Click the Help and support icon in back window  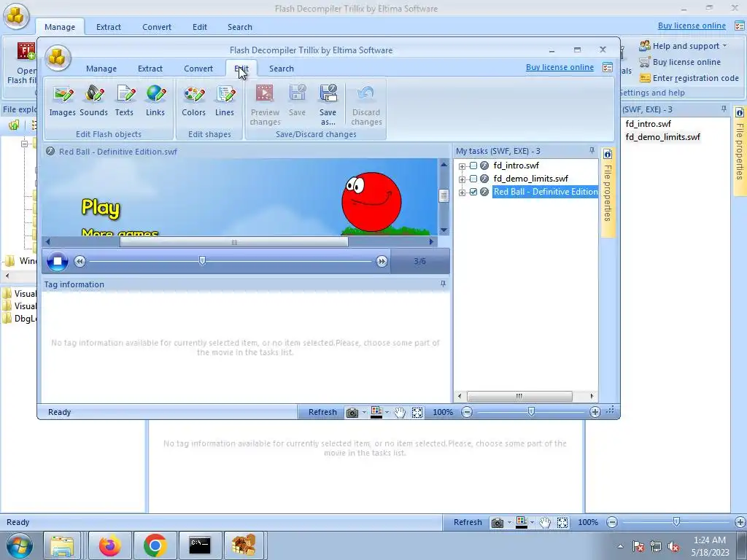coord(645,46)
